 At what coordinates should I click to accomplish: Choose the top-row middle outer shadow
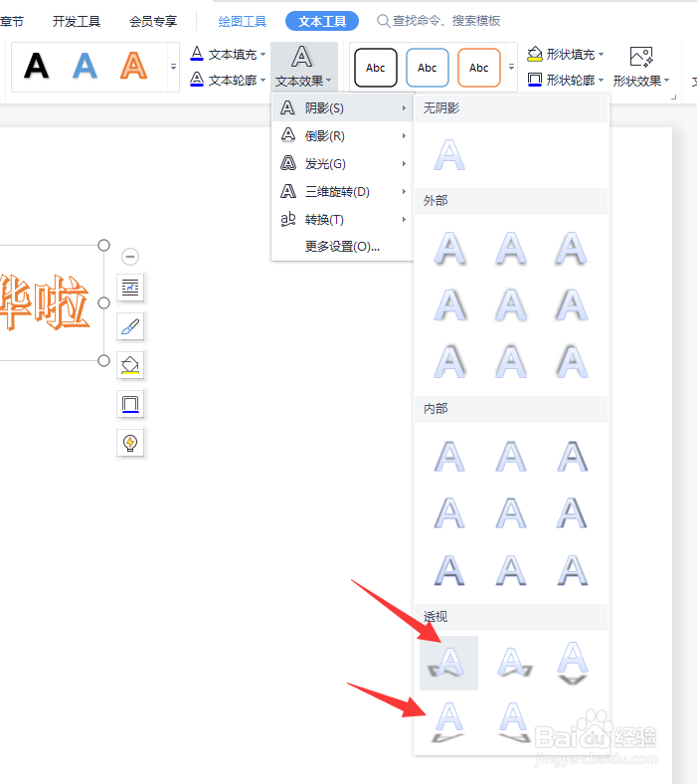(511, 248)
